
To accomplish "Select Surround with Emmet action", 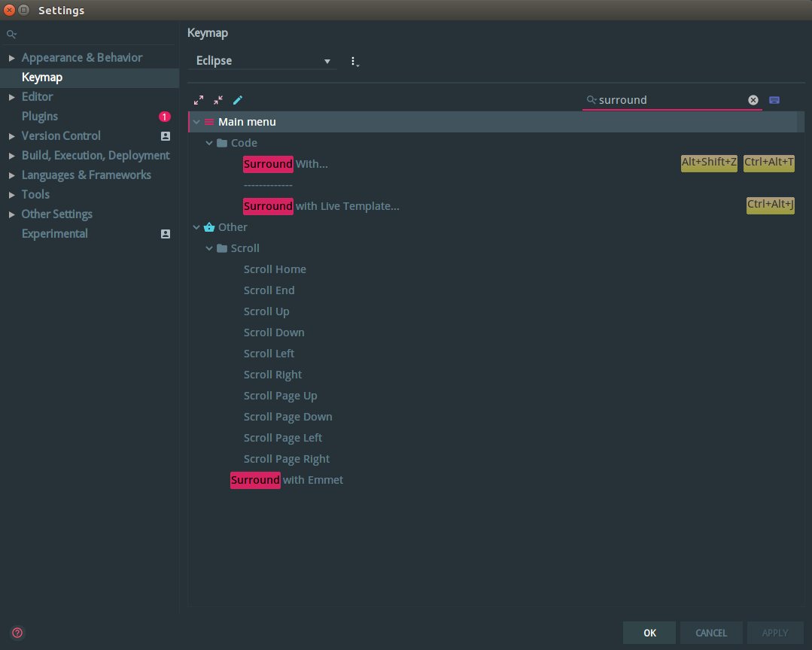I will point(287,479).
